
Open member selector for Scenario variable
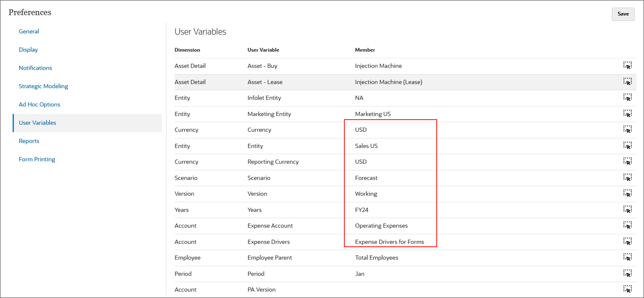[x=627, y=178]
